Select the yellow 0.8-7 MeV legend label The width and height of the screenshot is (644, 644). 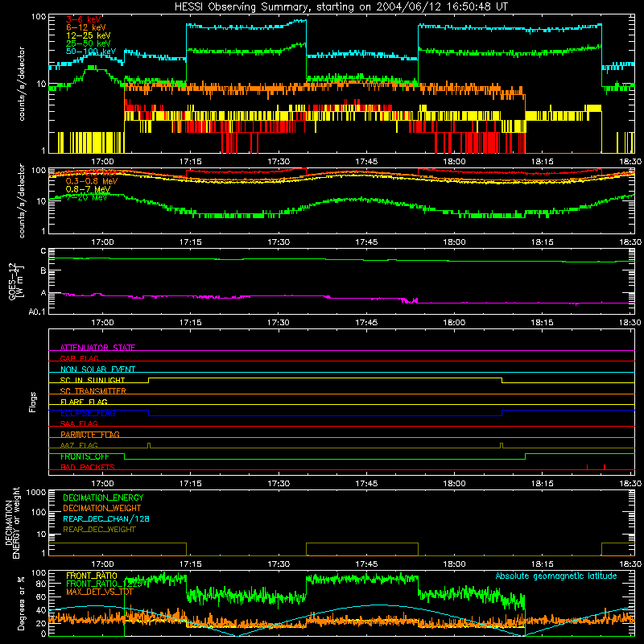point(88,189)
